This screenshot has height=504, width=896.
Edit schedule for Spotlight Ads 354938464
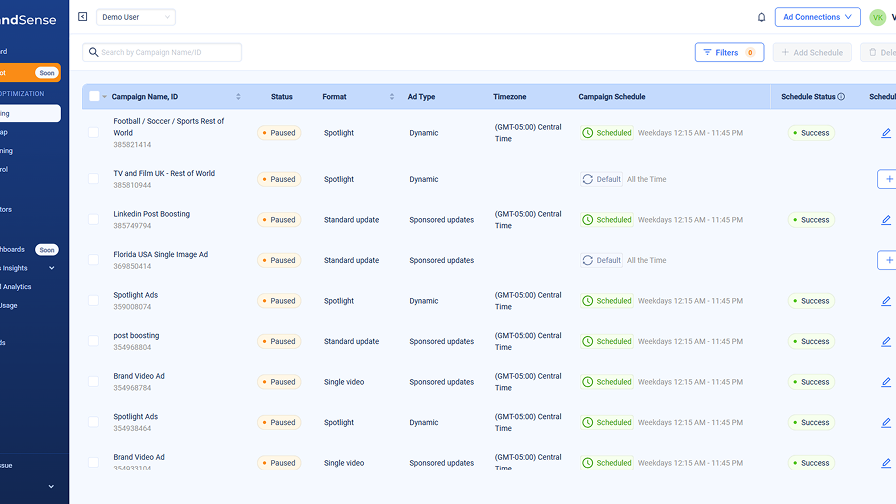pyautogui.click(x=886, y=423)
